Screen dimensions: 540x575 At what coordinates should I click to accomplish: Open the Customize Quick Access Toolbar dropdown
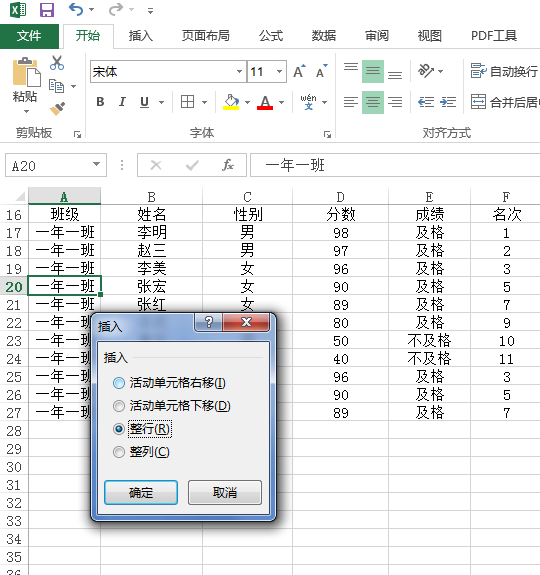[x=150, y=11]
